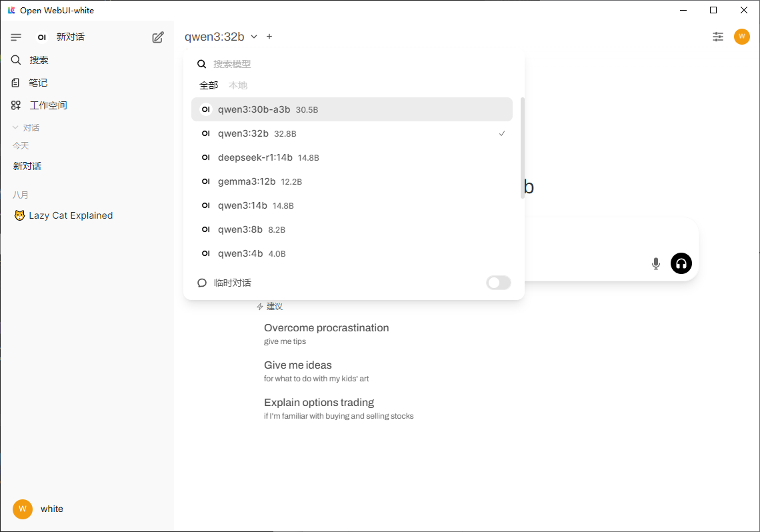Enable the 临时对话 temporary chat switch
This screenshot has width=760, height=532.
498,283
